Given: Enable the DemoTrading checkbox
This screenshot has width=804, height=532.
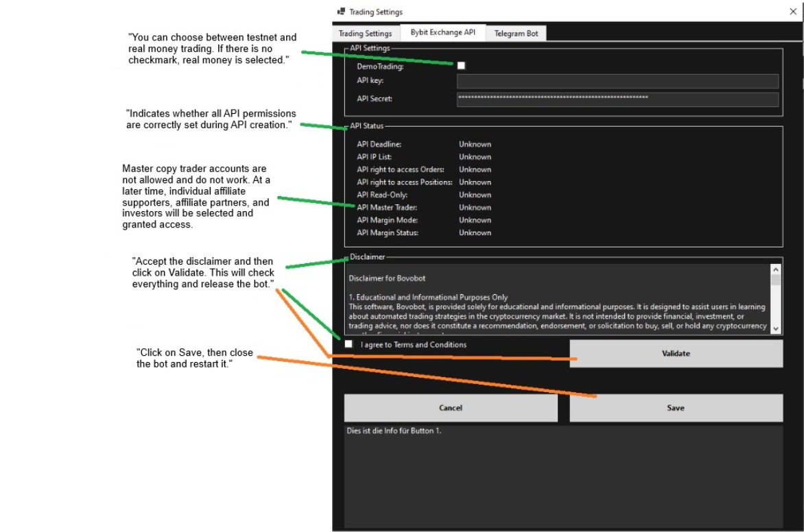Looking at the screenshot, I should point(461,65).
